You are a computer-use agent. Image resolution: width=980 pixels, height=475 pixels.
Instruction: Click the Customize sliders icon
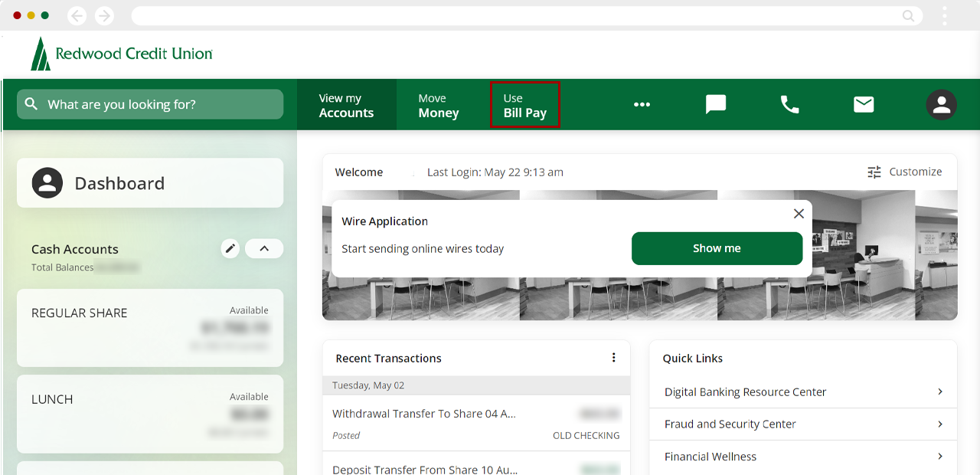(x=874, y=172)
